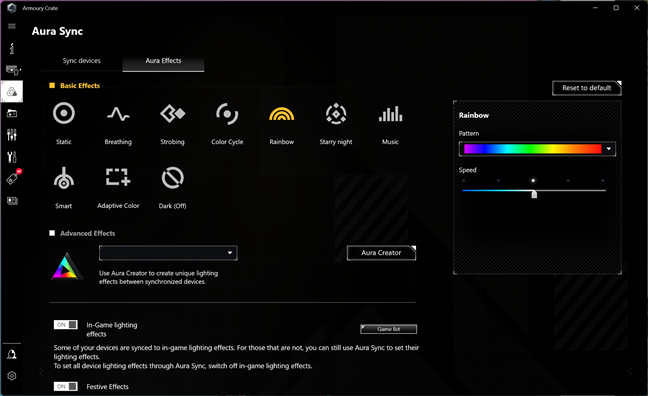
Task: Toggle the Festive Effects switch
Action: (x=65, y=386)
